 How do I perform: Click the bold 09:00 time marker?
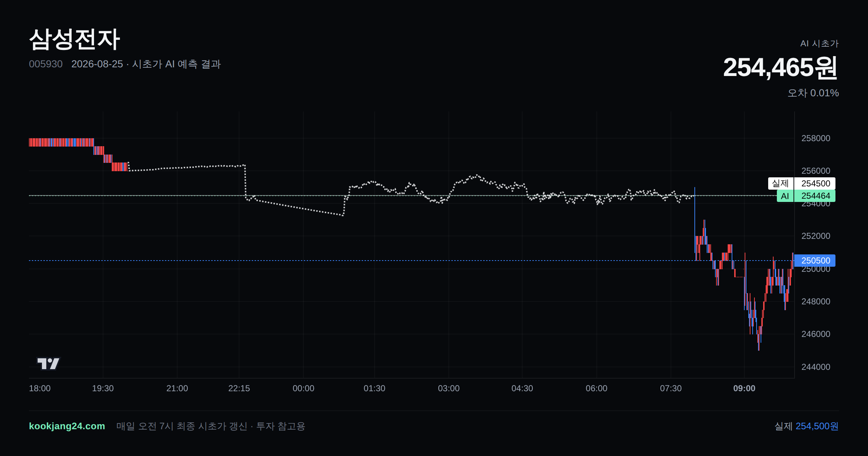tap(744, 388)
